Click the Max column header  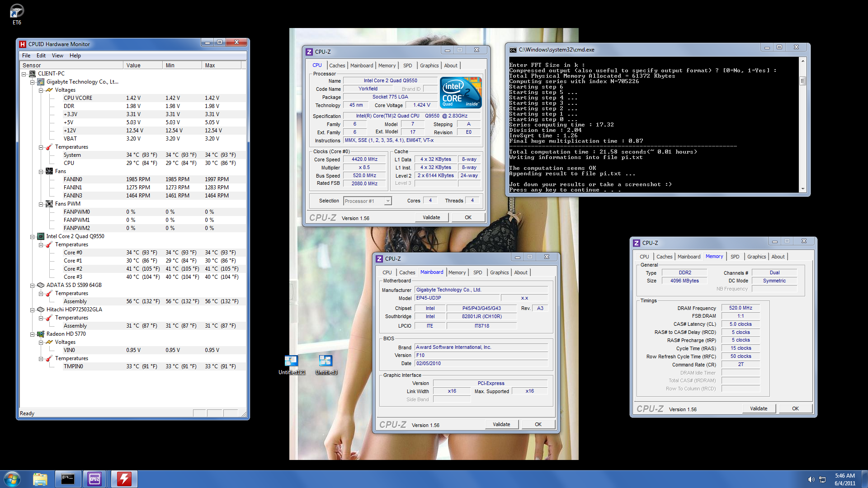(221, 66)
